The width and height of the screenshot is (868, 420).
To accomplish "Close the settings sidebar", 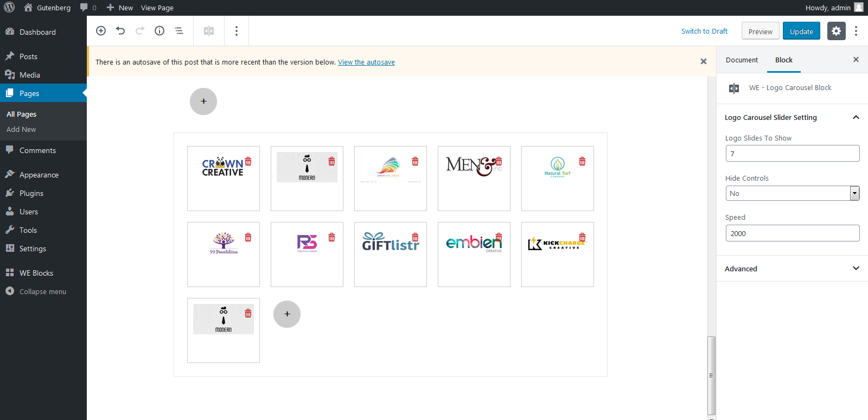I will [x=856, y=60].
